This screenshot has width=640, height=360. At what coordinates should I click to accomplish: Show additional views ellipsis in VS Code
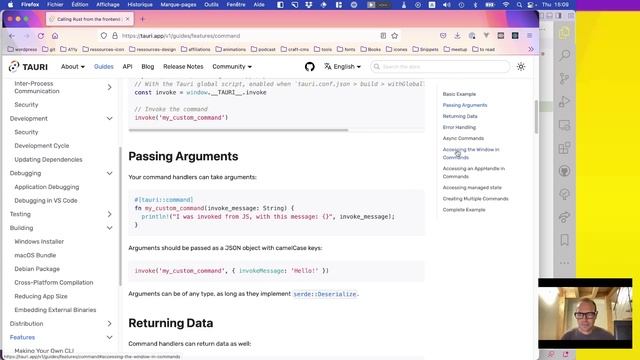(x=564, y=263)
